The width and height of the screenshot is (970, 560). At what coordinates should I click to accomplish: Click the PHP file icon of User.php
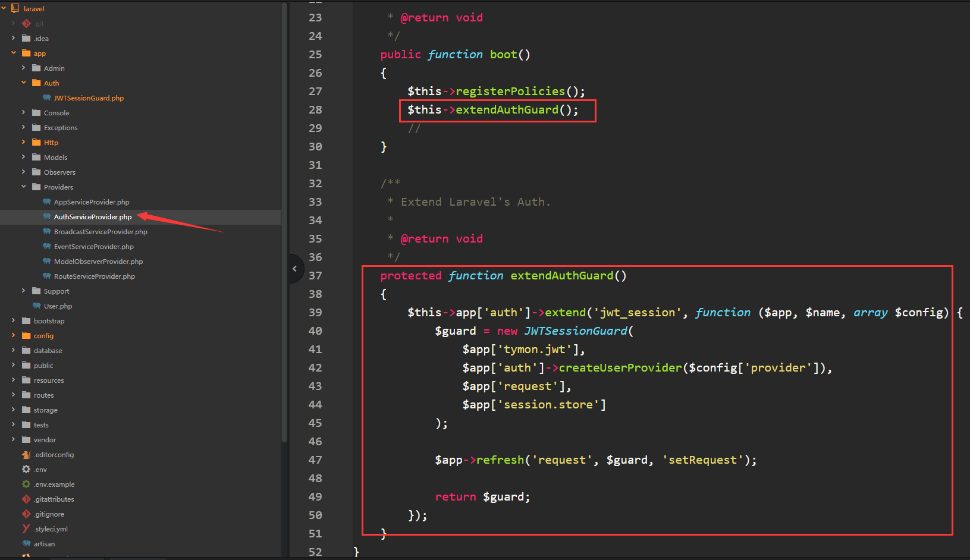pyautogui.click(x=36, y=306)
